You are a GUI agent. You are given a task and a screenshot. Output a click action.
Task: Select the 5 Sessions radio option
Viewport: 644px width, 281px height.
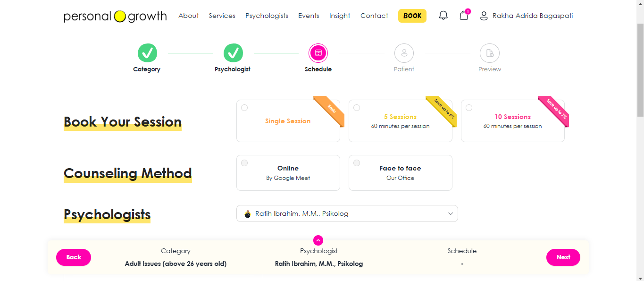tap(357, 108)
